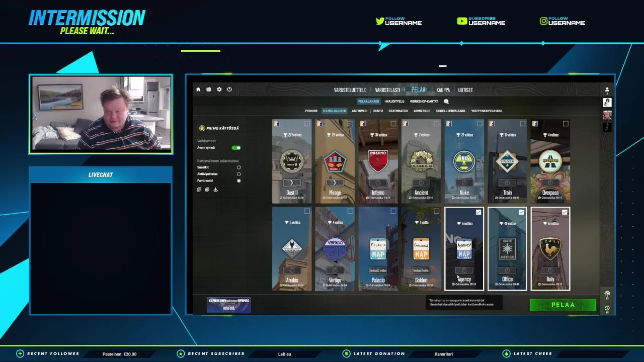Open the inventory crate icon next to home
Image resolution: width=644 pixels, height=362 pixels.
(209, 89)
